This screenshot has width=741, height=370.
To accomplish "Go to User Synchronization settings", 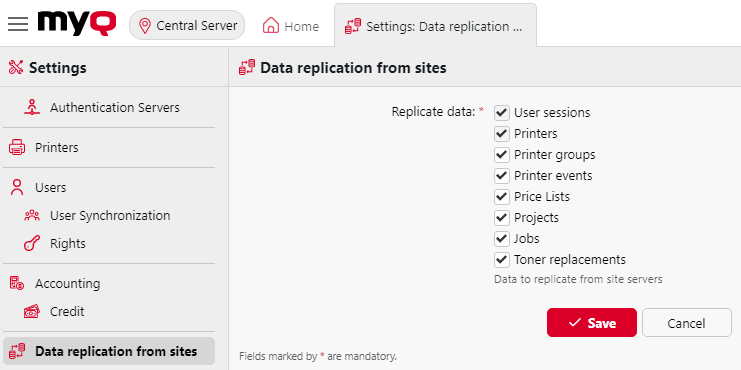I will [x=109, y=216].
